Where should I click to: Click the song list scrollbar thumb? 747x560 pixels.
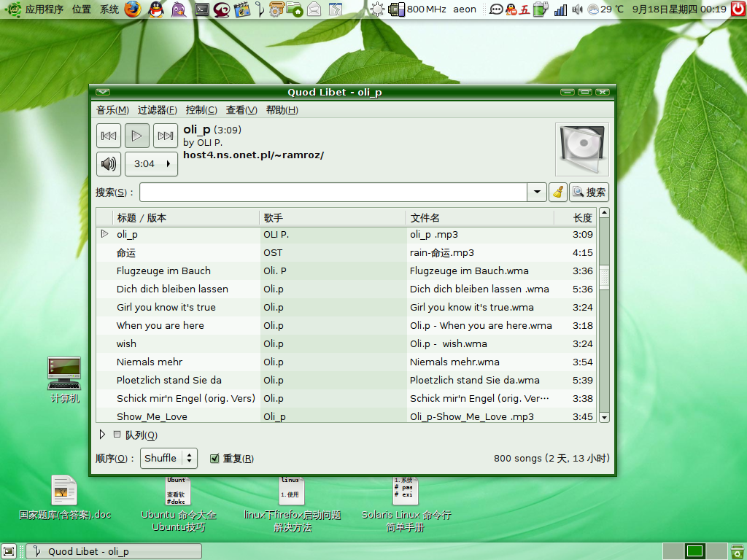coord(604,278)
